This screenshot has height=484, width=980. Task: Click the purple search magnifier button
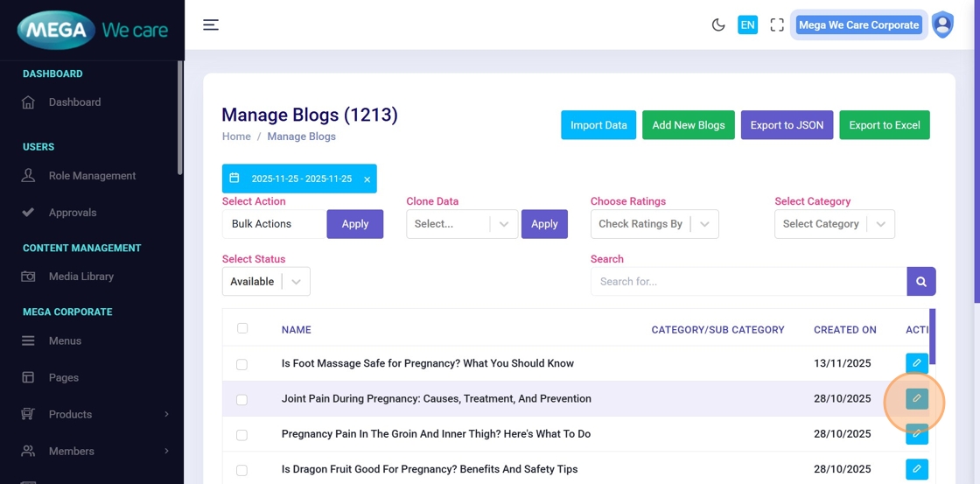921,282
